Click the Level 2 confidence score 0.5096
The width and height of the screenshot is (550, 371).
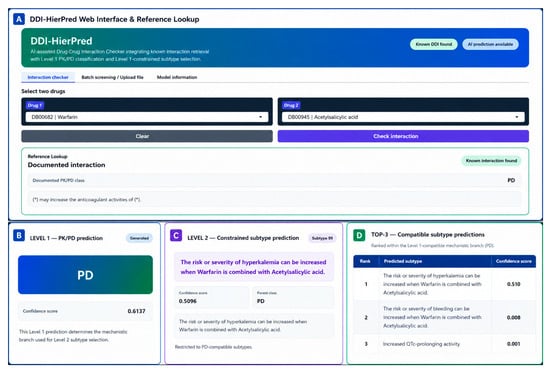[188, 301]
